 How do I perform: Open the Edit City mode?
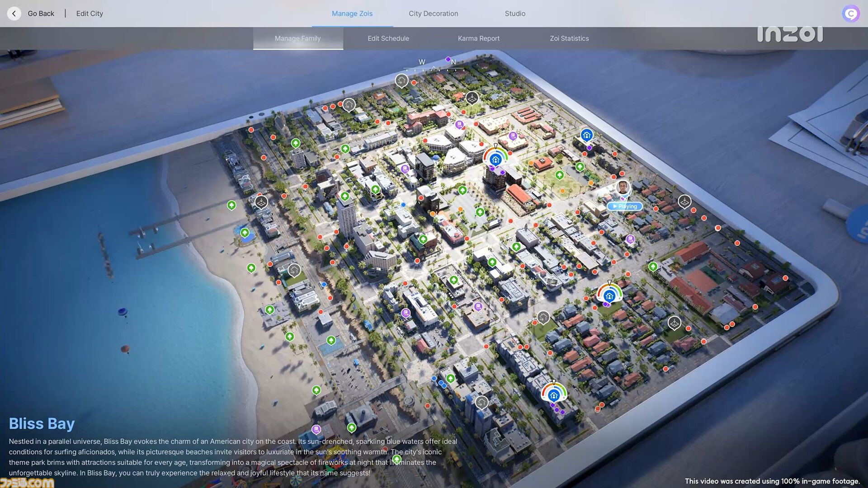pyautogui.click(x=90, y=14)
